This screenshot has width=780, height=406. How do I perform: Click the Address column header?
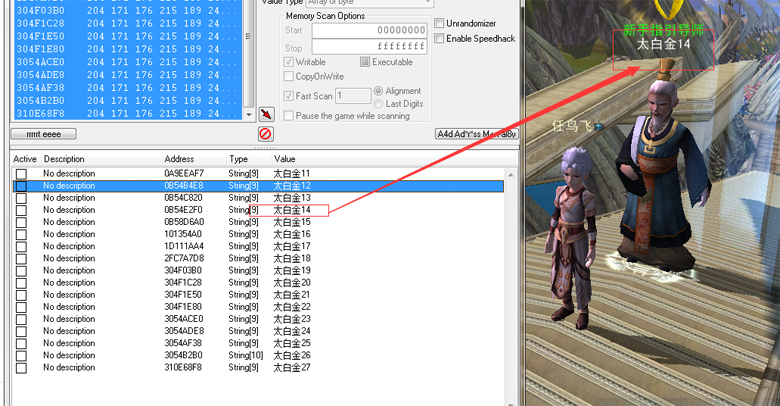coord(179,159)
